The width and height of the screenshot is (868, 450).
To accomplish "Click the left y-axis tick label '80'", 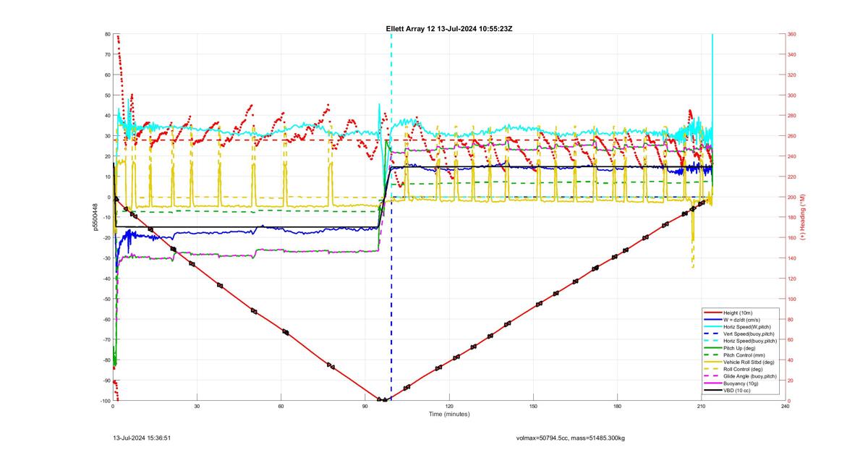I will pos(107,34).
